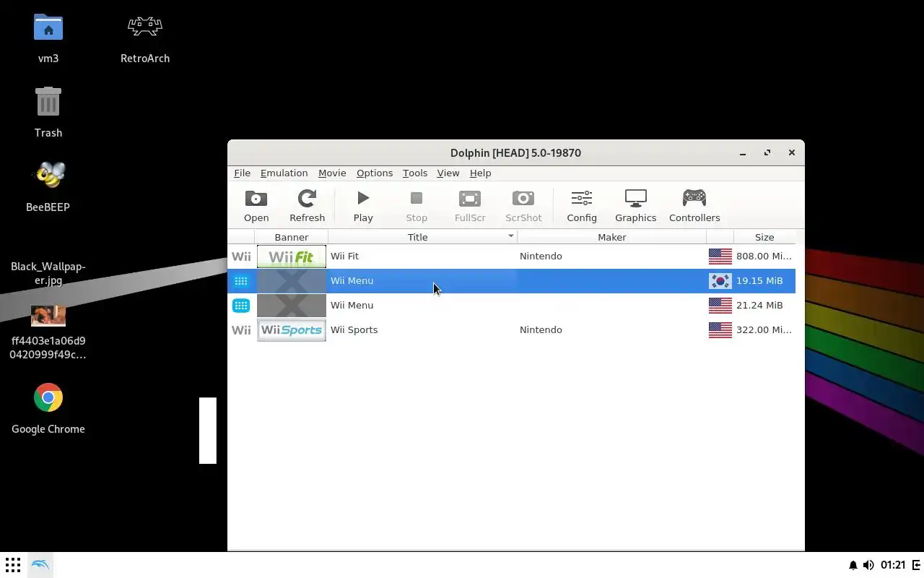Click Nintendo maker in Wii Fit row
The width and height of the screenshot is (924, 578).
tap(541, 256)
